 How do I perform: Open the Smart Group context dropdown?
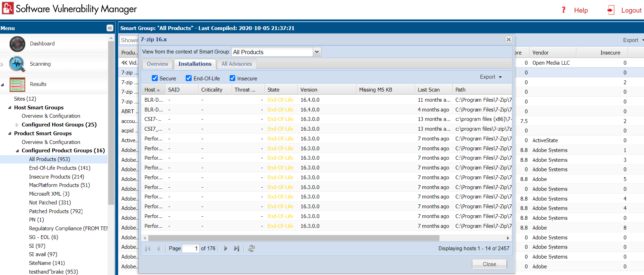[x=317, y=52]
